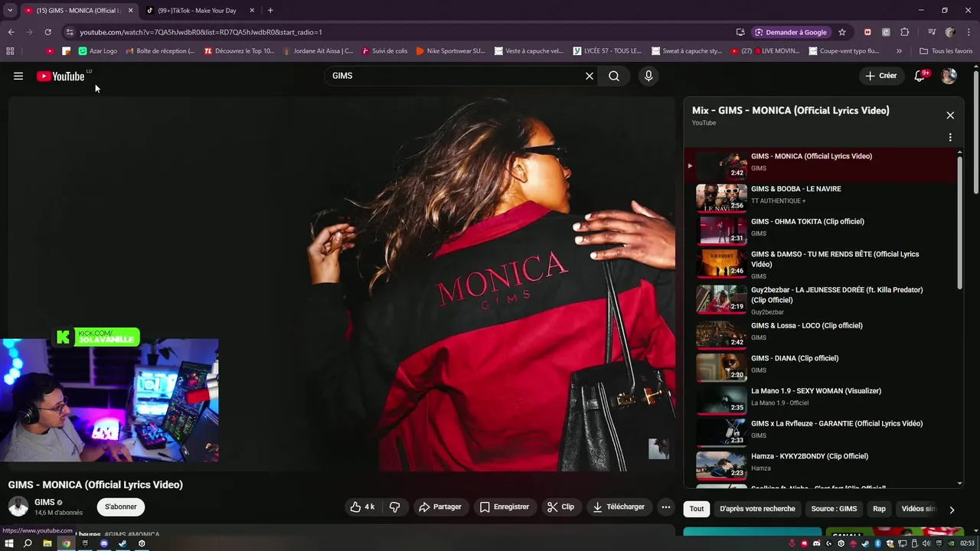The image size is (980, 551).
Task: Open Boîte de réception bookmark
Action: tap(159, 51)
